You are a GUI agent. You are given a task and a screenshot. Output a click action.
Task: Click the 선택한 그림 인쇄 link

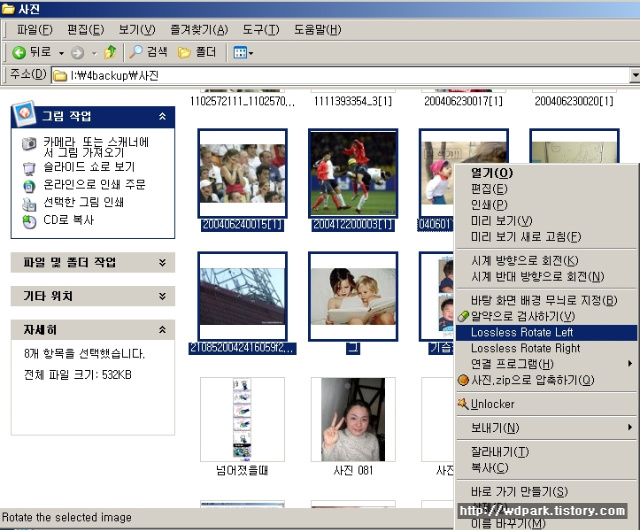(x=84, y=202)
